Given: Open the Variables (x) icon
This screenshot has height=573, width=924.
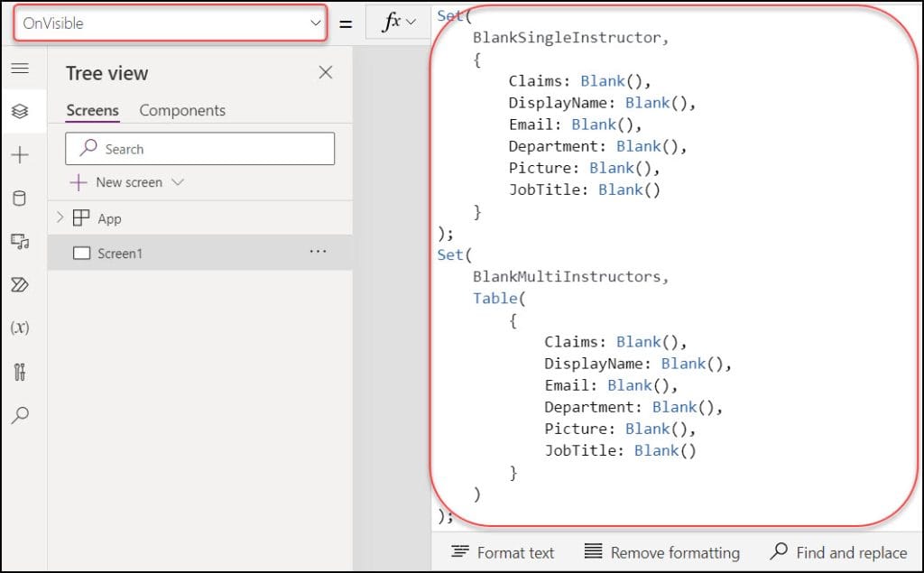Looking at the screenshot, I should pos(20,328).
